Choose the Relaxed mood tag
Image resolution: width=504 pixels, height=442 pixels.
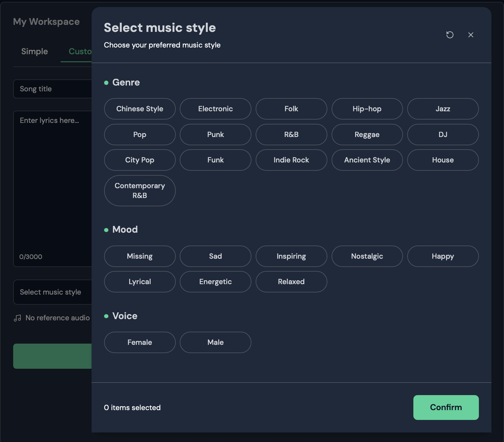coord(291,282)
